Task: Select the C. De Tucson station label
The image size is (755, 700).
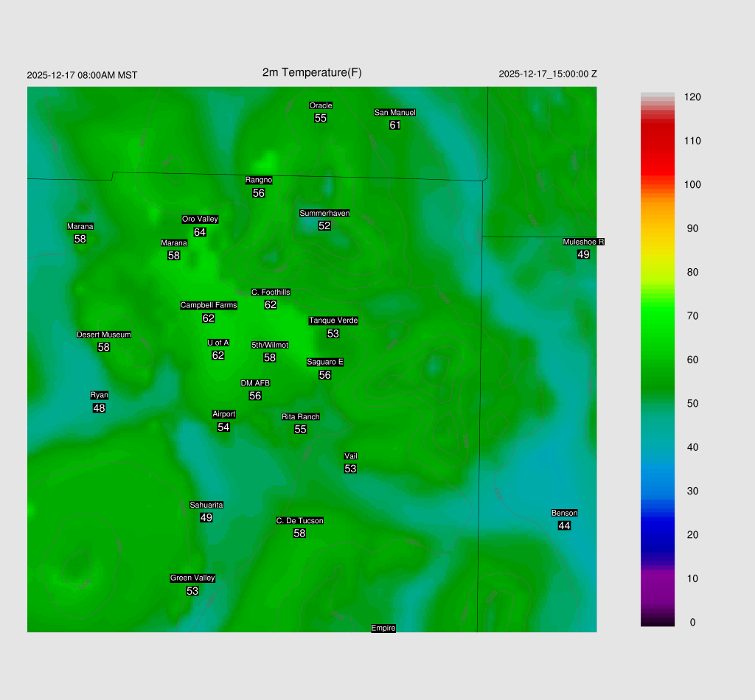Action: [x=299, y=520]
